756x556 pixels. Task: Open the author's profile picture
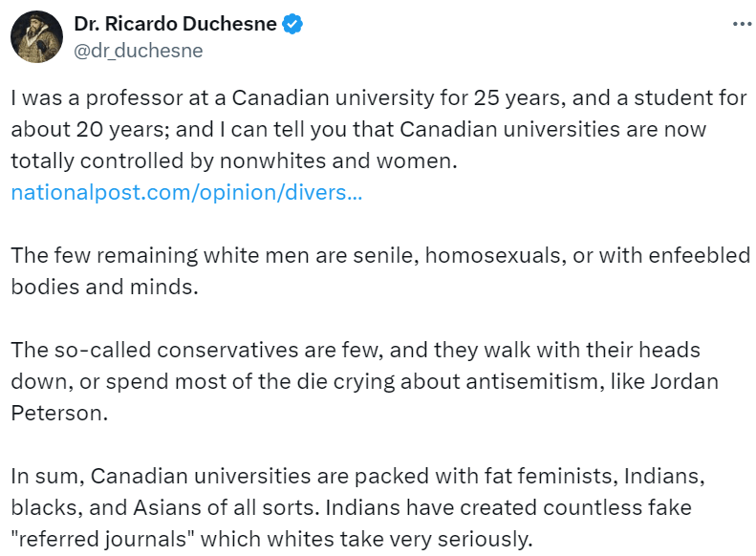coord(37,37)
